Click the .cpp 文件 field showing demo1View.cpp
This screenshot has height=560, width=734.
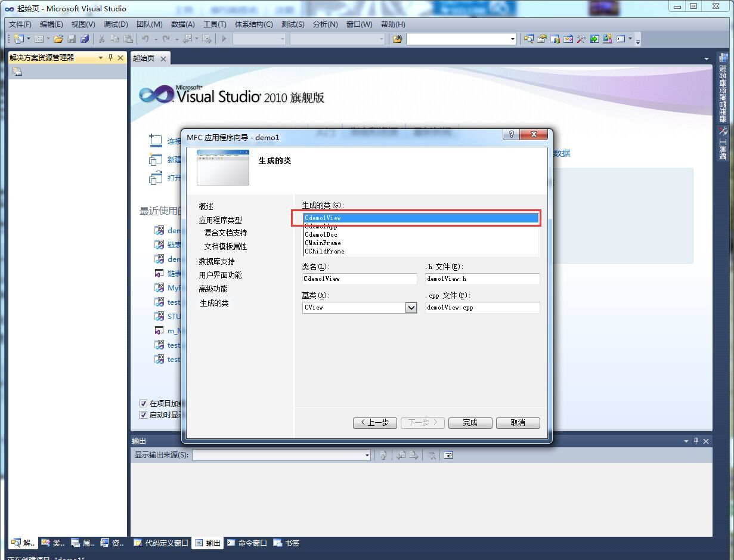(x=482, y=308)
